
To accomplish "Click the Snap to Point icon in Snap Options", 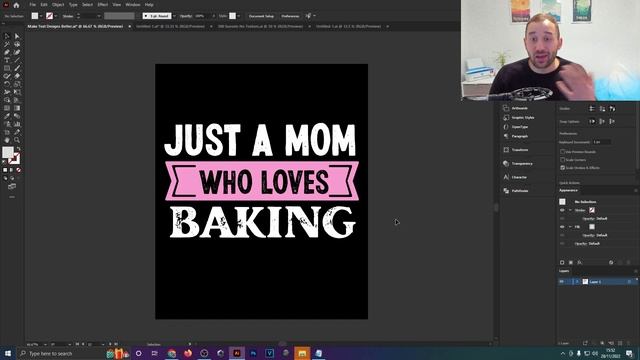I will 592,121.
